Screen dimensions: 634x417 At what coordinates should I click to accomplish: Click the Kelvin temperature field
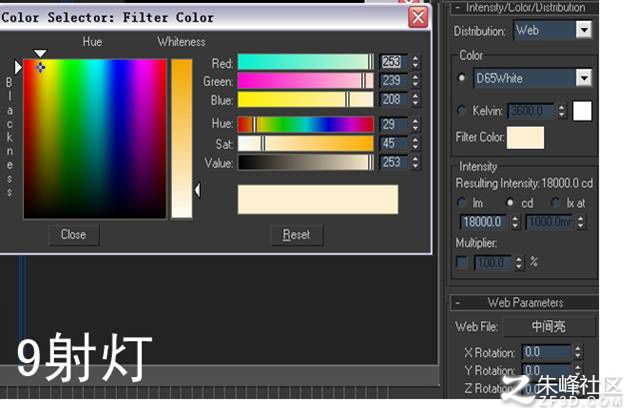(x=531, y=111)
